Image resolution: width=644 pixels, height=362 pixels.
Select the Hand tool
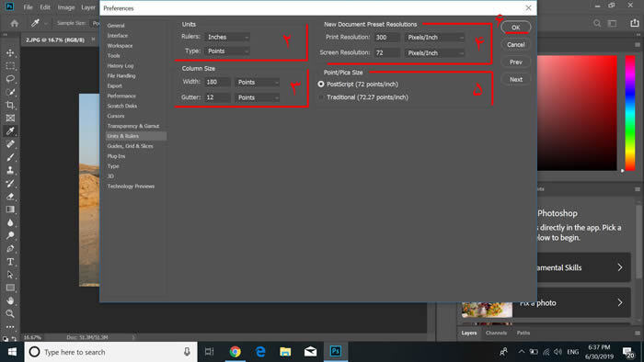point(10,300)
